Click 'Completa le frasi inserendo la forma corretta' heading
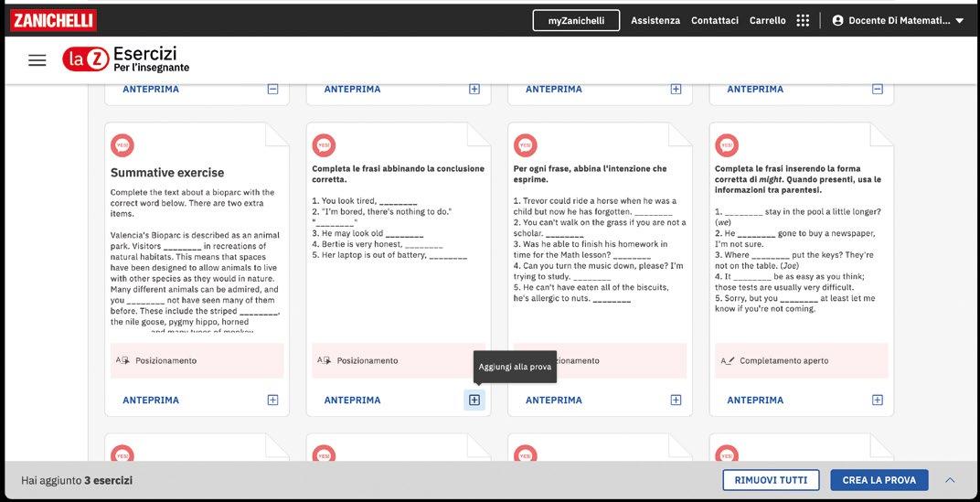The image size is (980, 502). 798,179
